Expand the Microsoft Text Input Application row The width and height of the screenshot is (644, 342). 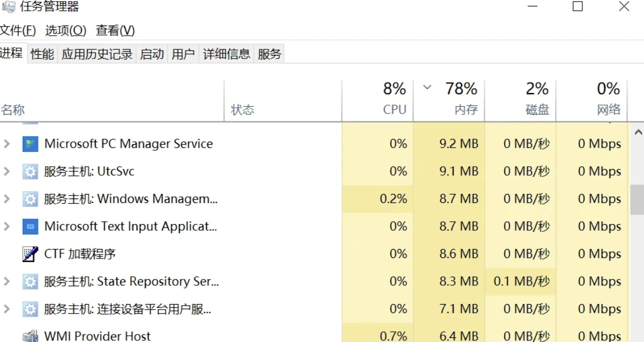tap(7, 227)
